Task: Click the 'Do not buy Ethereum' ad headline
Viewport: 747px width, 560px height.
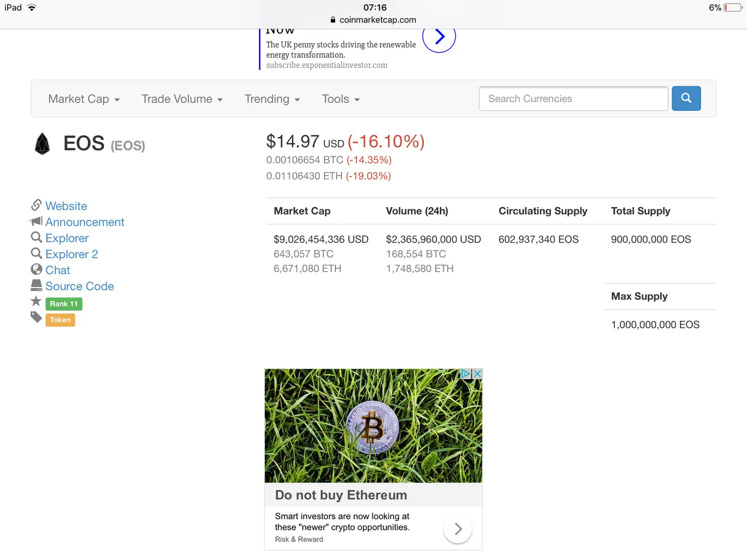Action: point(341,495)
